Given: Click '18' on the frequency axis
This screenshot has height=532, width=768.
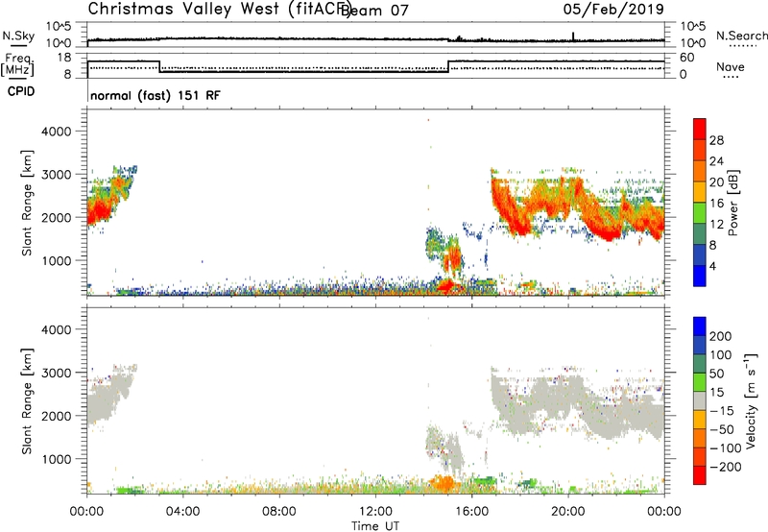Looking at the screenshot, I should click(65, 58).
